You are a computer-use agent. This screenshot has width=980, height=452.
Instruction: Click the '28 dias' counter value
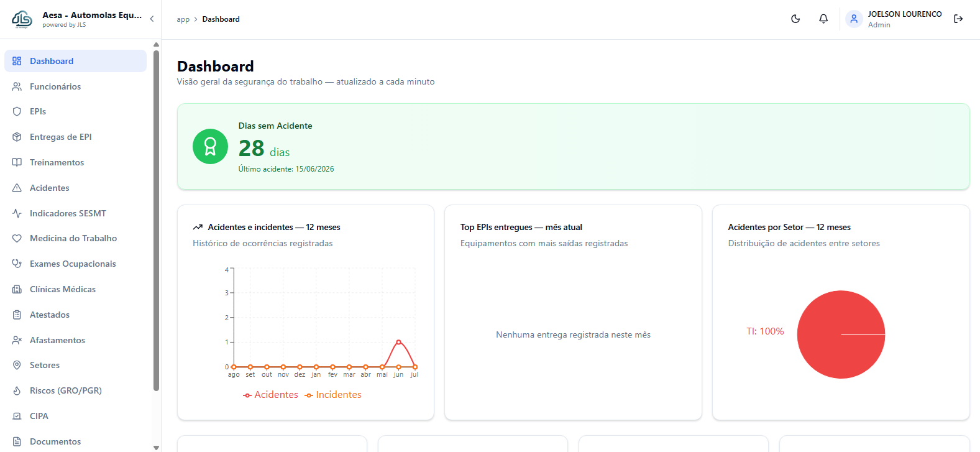[x=264, y=149]
